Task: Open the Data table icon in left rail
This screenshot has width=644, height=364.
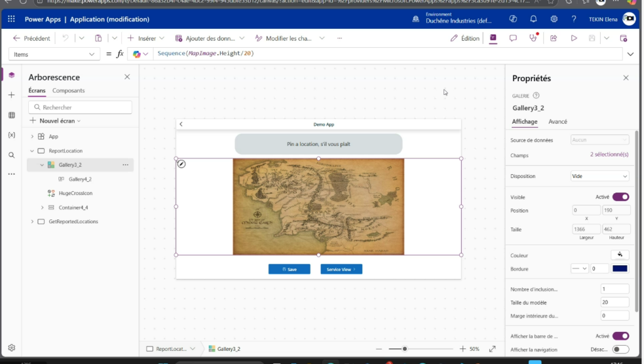Action: 11,115
